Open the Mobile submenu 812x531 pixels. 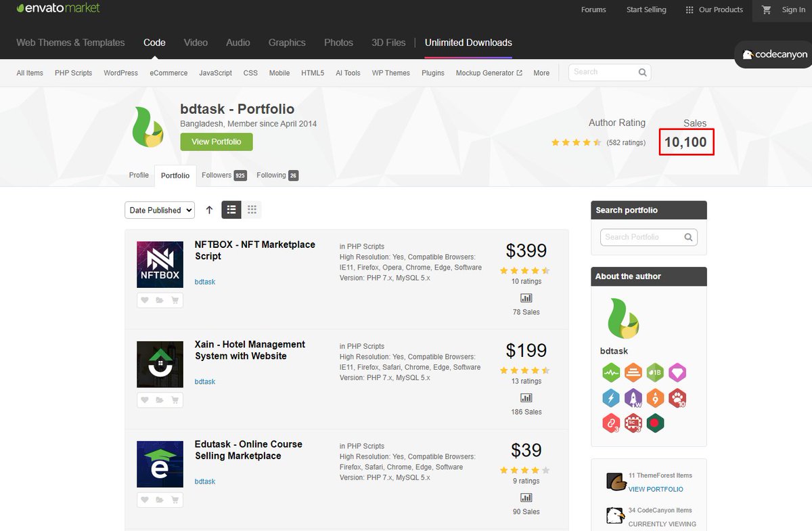[279, 72]
